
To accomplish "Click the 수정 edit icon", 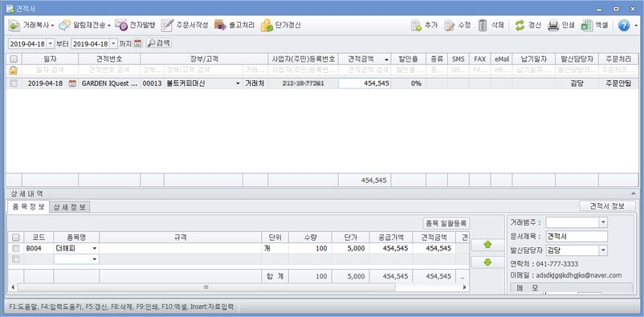I will point(450,26).
